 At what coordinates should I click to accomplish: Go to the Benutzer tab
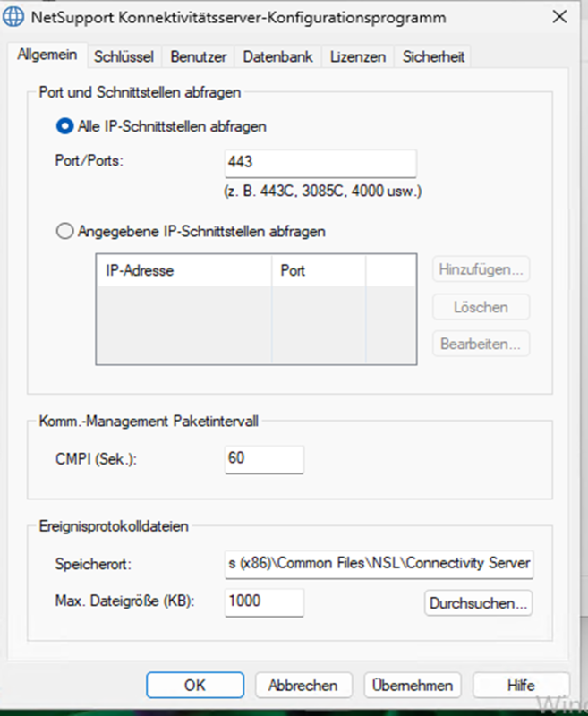[199, 56]
